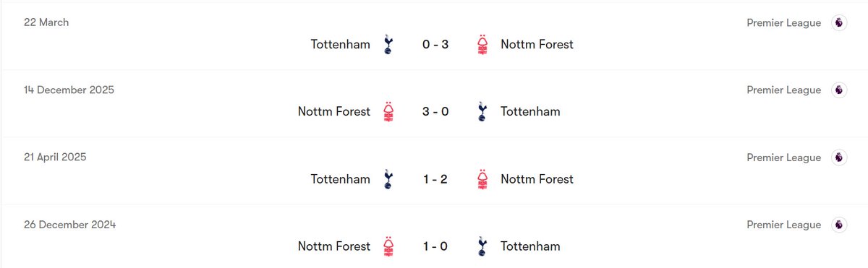The image size is (868, 268).
Task: Click Tottenham team name in 21 April 2025 match
Action: pos(341,179)
